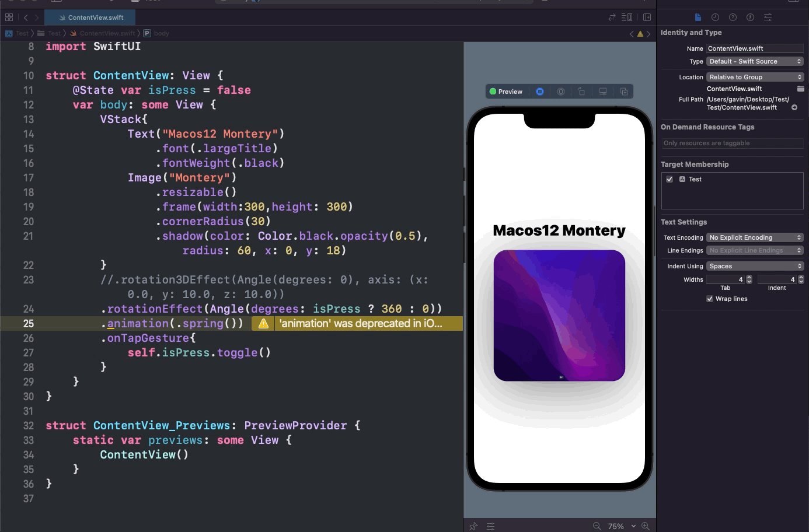This screenshot has height=532, width=809.
Task: Choose preview device settings icon
Action: [x=561, y=92]
